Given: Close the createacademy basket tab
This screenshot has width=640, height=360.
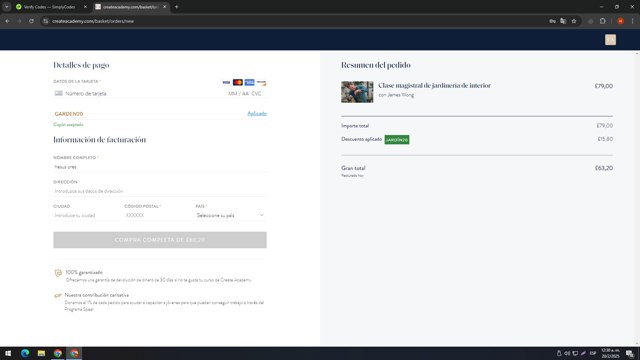Looking at the screenshot, I should (x=164, y=7).
